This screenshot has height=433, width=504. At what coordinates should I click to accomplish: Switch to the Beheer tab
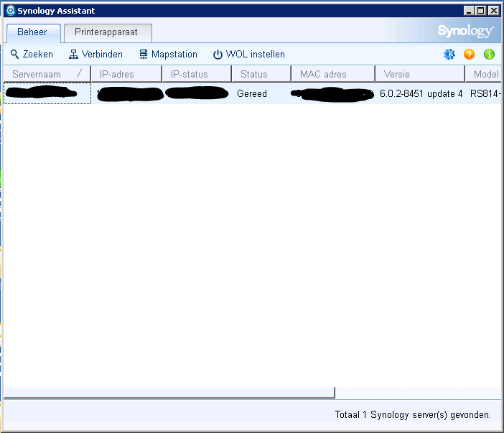pyautogui.click(x=32, y=32)
